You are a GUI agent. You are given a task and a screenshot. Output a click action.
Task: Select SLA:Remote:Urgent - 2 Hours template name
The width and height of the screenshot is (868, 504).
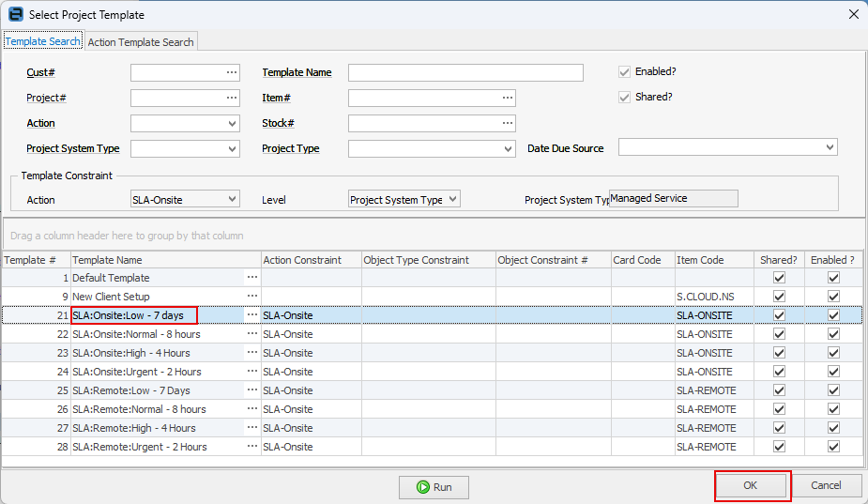pos(140,447)
